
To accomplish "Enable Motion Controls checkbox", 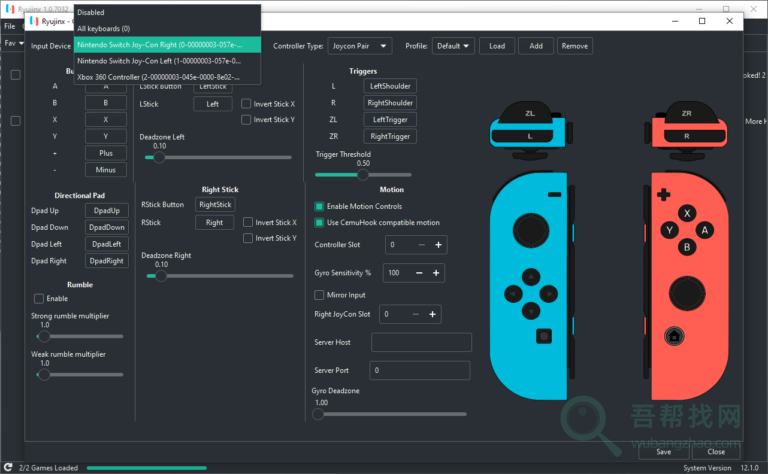I will tap(319, 206).
